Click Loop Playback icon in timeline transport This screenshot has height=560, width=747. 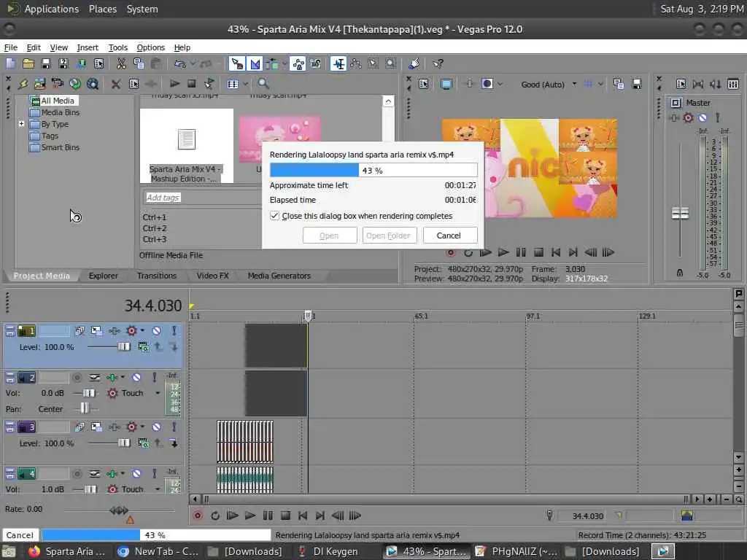215,516
